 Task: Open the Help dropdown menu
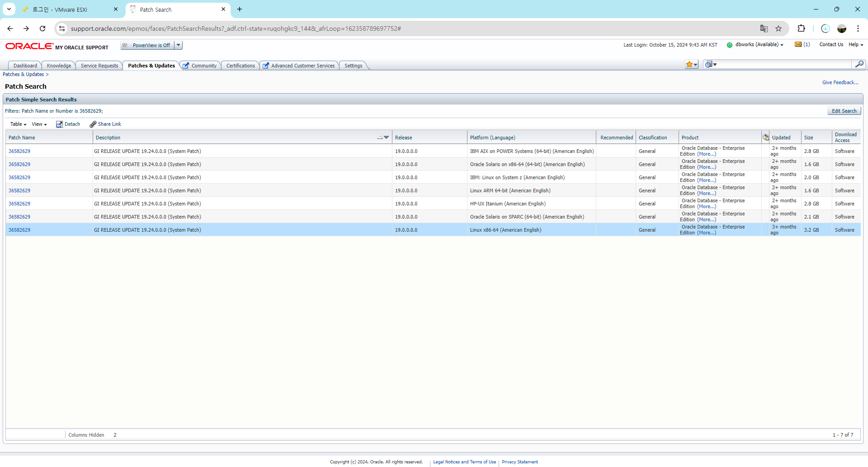pyautogui.click(x=856, y=45)
